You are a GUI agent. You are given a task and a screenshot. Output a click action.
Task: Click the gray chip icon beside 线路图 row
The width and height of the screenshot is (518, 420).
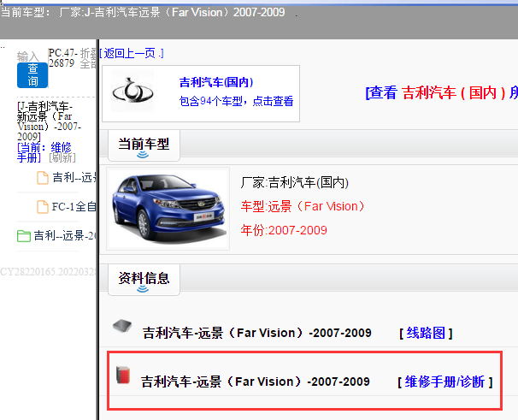[x=122, y=326]
